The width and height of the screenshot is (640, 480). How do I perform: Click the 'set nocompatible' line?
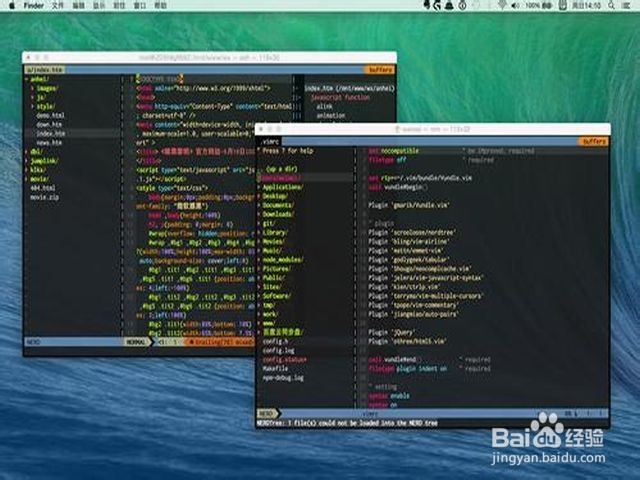pos(393,151)
